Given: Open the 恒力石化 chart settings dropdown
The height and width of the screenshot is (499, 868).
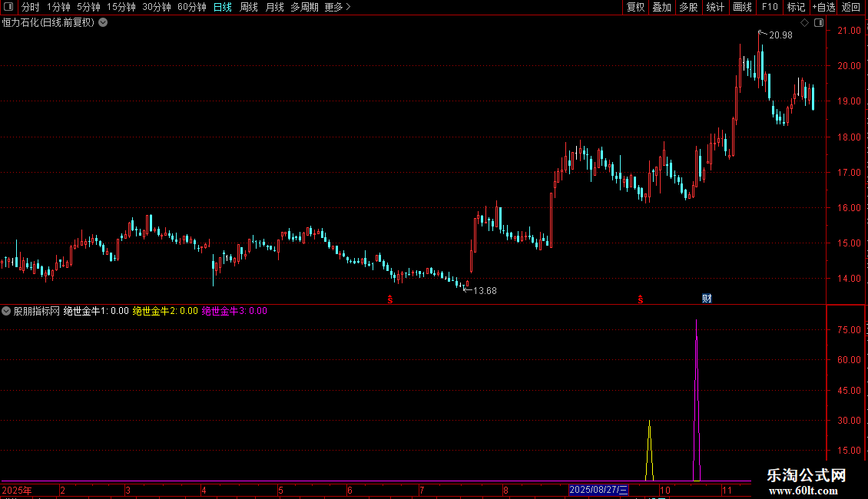Looking at the screenshot, I should (x=103, y=23).
